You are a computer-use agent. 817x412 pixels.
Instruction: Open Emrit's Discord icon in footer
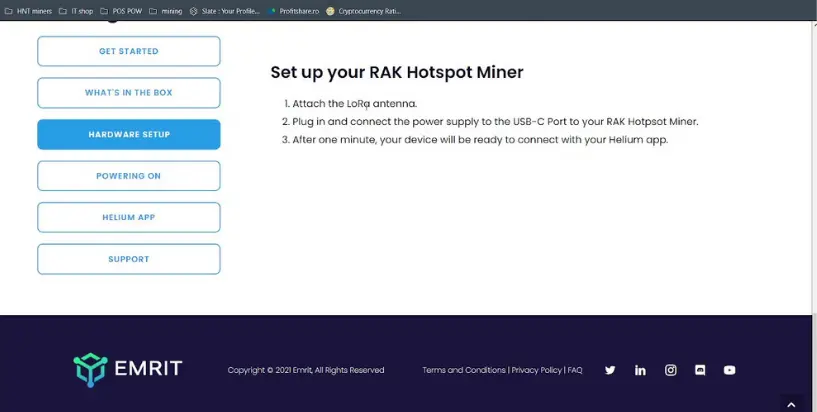[x=700, y=370]
